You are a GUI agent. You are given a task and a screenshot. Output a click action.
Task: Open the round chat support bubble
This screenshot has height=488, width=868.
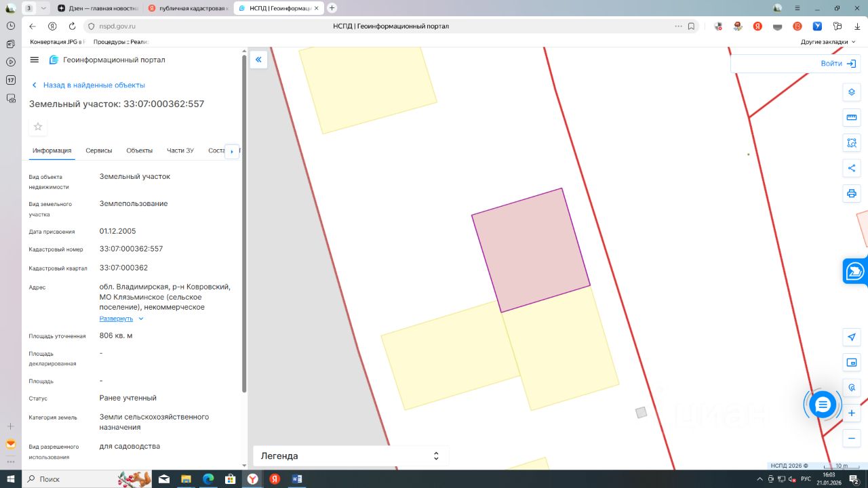click(x=823, y=405)
